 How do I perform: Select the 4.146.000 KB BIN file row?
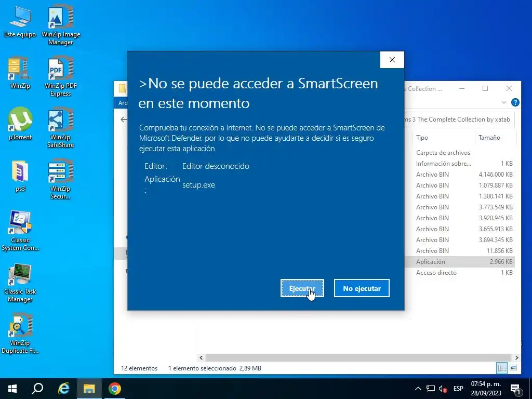point(460,175)
